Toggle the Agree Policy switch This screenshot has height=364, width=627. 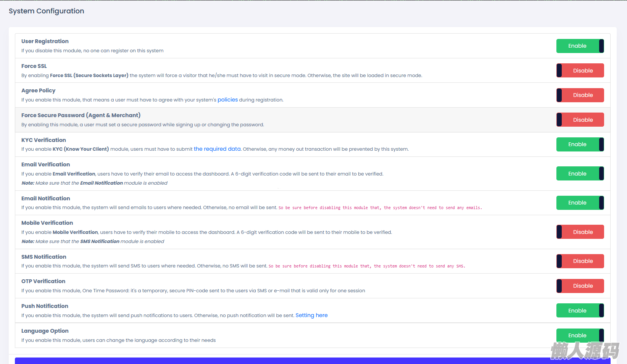tap(580, 95)
